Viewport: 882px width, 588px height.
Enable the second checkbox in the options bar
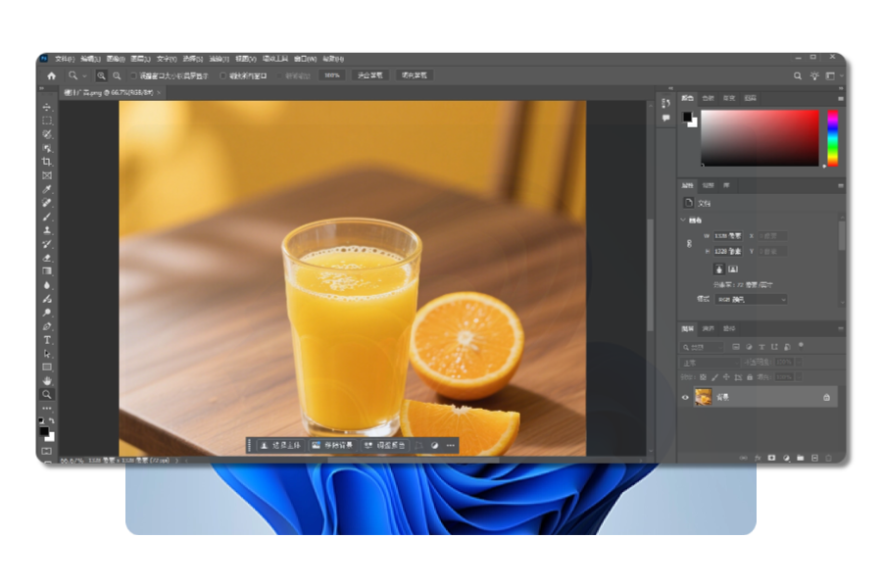(222, 75)
